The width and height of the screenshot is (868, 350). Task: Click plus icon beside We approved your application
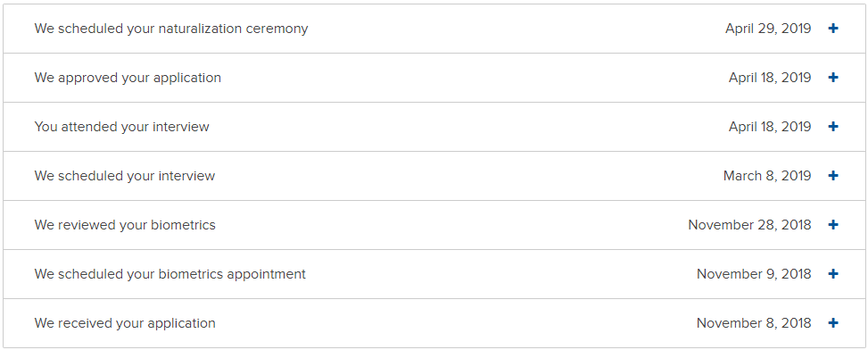833,78
